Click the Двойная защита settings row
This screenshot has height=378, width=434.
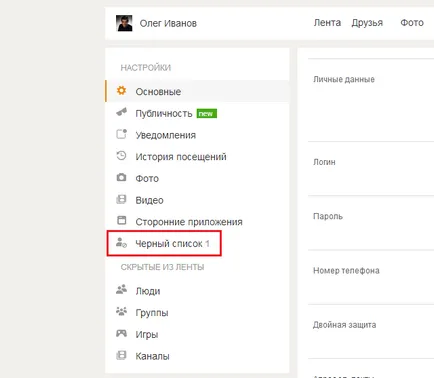click(371, 332)
